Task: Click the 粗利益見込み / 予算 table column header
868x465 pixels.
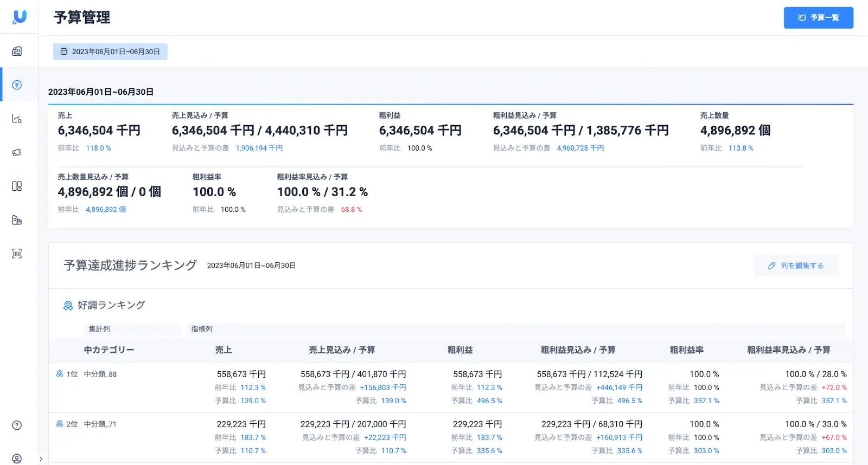Action: pyautogui.click(x=578, y=350)
